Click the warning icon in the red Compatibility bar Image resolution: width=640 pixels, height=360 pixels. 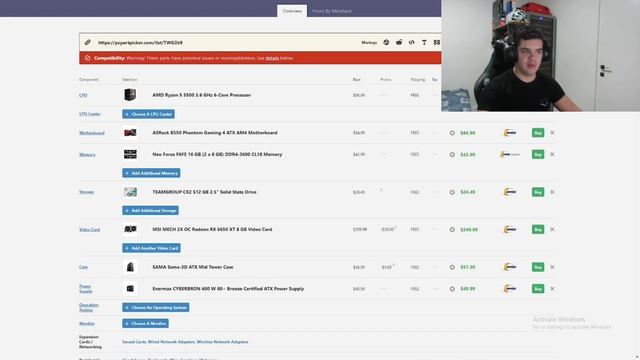click(87, 58)
